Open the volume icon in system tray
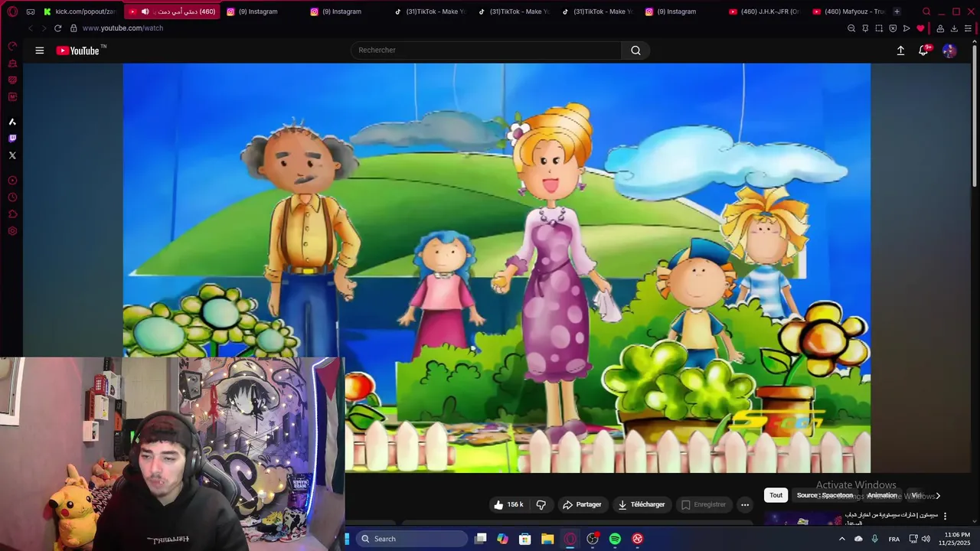Image resolution: width=980 pixels, height=551 pixels. click(x=926, y=539)
